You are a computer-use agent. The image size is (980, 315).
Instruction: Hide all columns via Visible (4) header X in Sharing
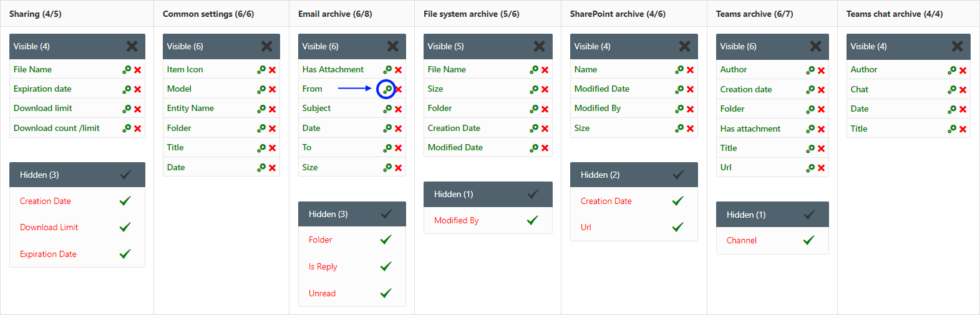[132, 46]
